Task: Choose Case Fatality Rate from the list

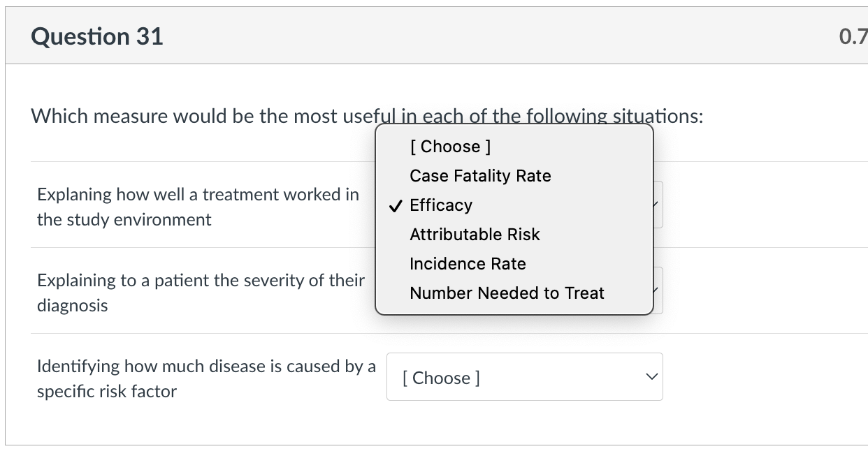Action: tap(480, 176)
